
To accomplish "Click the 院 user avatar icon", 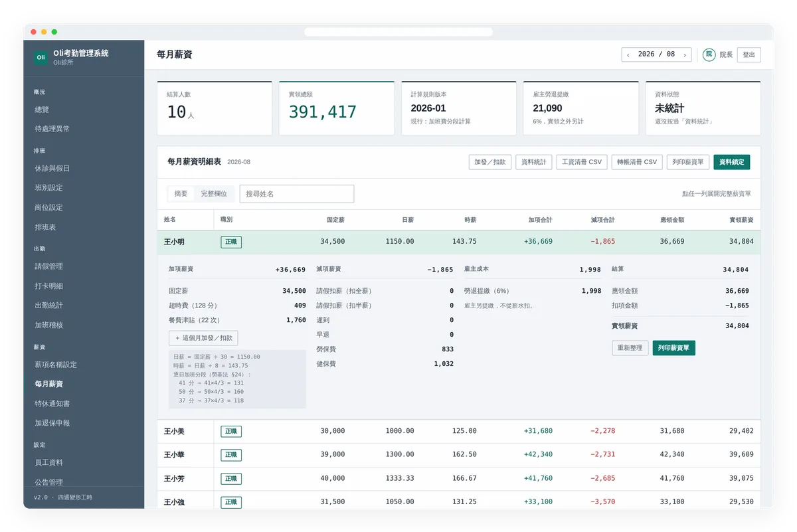I will (709, 54).
